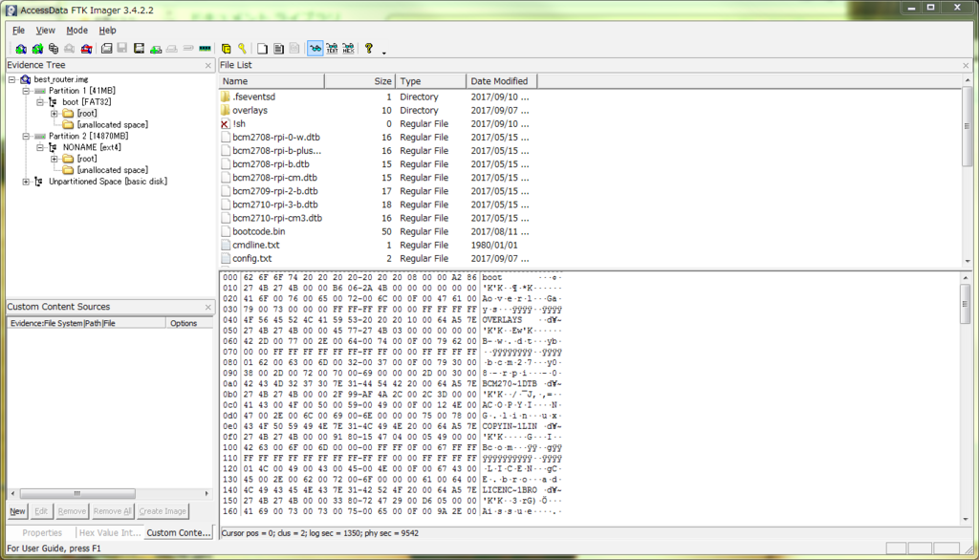Collapse the Partition 1 [41MB] node
This screenshot has height=560, width=979.
[x=26, y=91]
